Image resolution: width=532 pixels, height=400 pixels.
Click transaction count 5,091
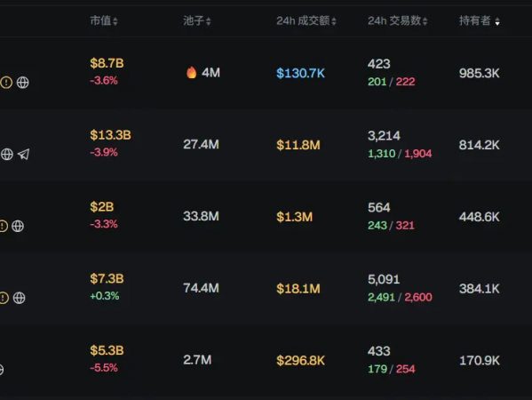(x=384, y=279)
